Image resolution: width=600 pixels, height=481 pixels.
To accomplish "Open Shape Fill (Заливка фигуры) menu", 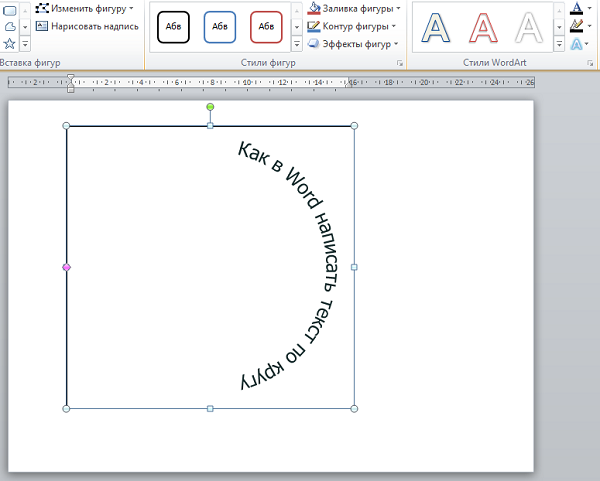I will (x=354, y=8).
